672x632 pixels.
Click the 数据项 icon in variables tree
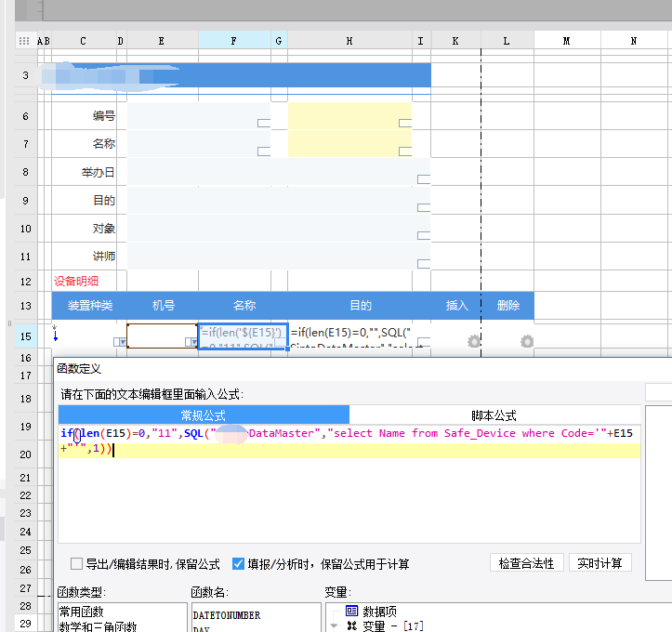(x=351, y=611)
